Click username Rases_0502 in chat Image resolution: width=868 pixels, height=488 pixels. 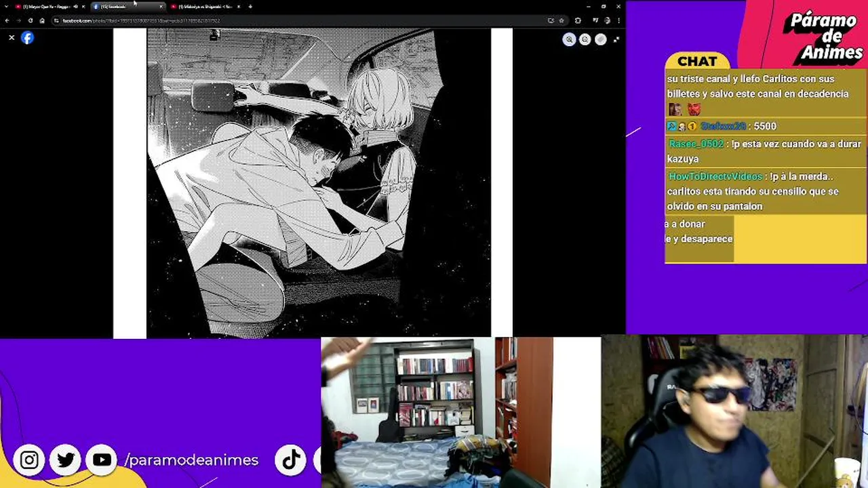click(696, 144)
